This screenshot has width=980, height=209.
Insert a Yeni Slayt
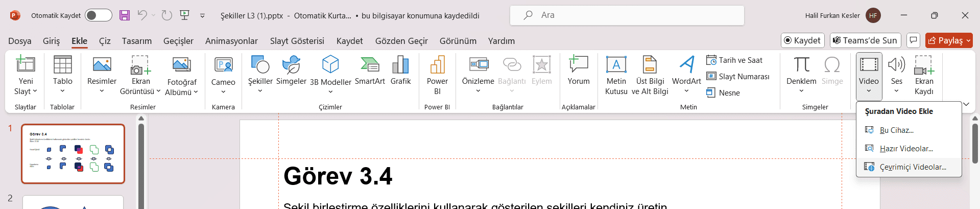point(26,75)
